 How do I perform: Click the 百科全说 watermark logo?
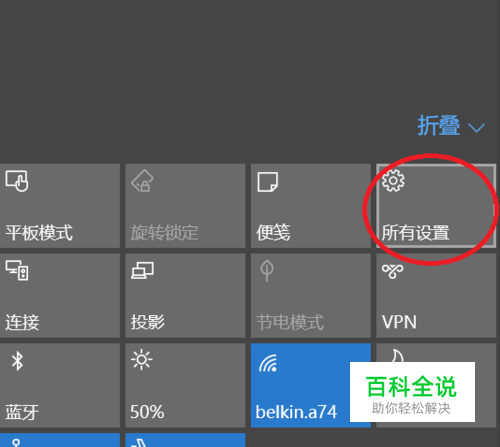tap(412, 392)
